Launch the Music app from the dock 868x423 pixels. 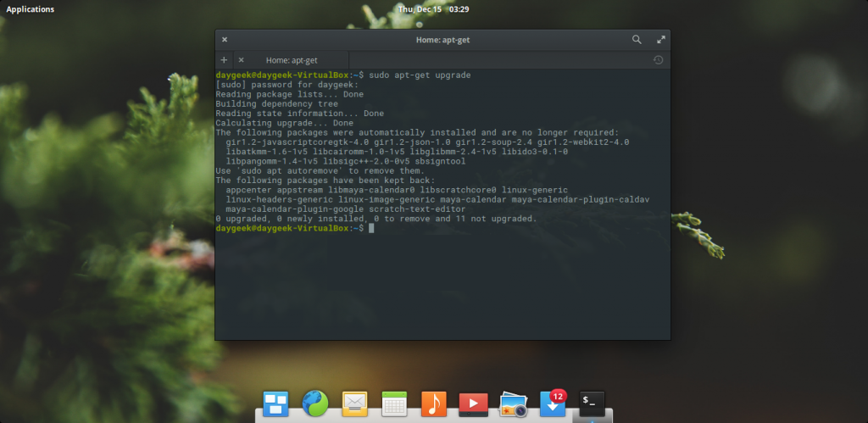click(433, 404)
